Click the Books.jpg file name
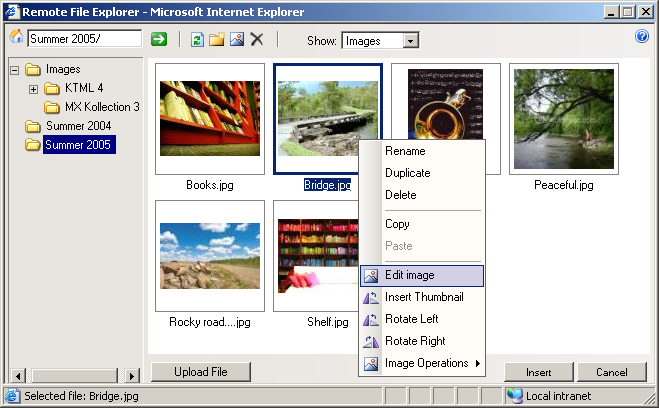 tap(210, 185)
